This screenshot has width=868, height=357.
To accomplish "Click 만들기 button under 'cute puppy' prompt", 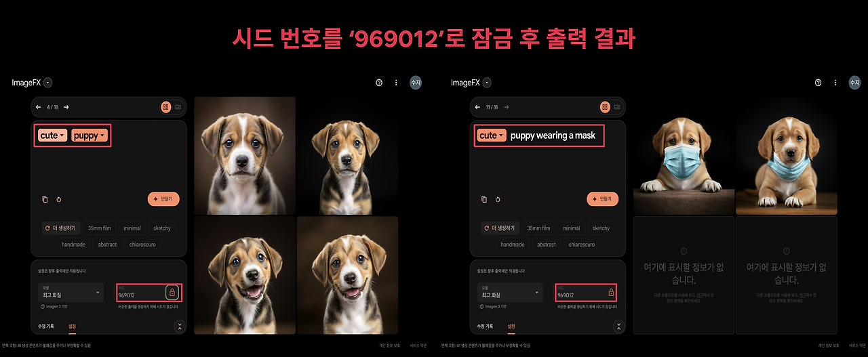I will [163, 199].
